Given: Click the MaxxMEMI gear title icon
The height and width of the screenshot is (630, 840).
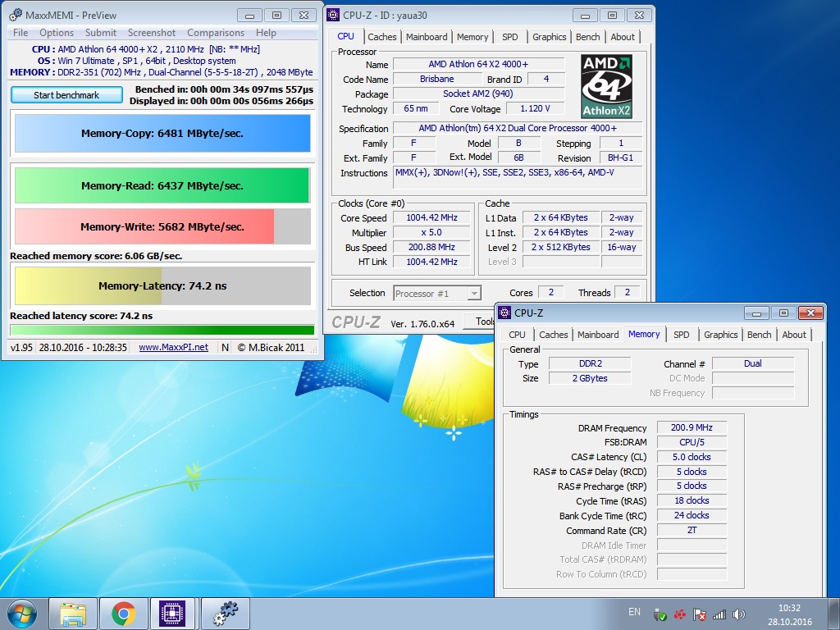Looking at the screenshot, I should [x=16, y=15].
